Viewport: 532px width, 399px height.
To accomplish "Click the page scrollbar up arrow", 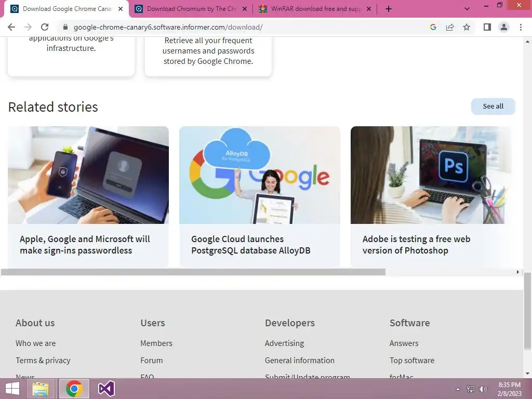I will tap(527, 42).
